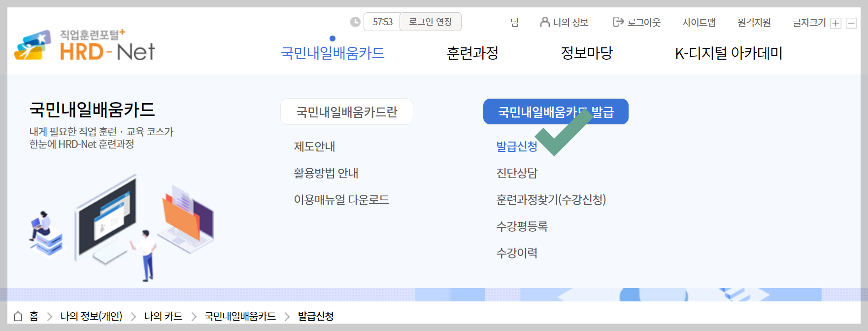Click 나의 카드 breadcrumb
This screenshot has width=868, height=331.
click(x=163, y=316)
